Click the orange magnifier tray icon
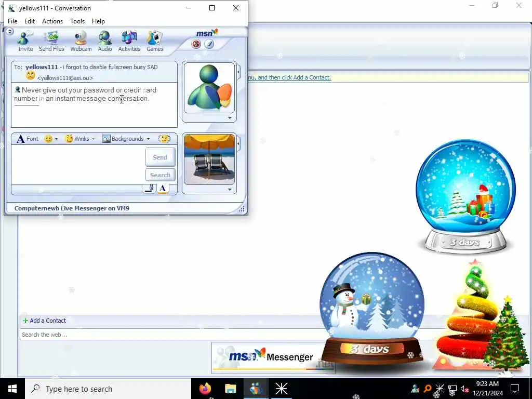Viewport: 532px width, 399px height. click(x=428, y=389)
